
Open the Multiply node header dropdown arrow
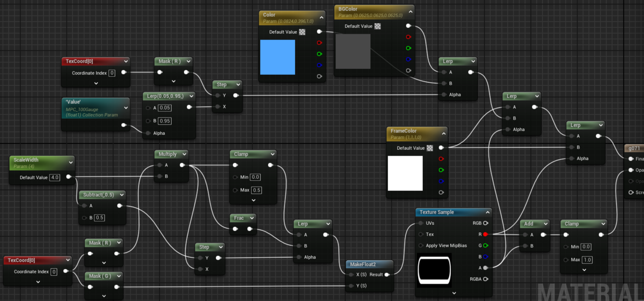[184, 154]
